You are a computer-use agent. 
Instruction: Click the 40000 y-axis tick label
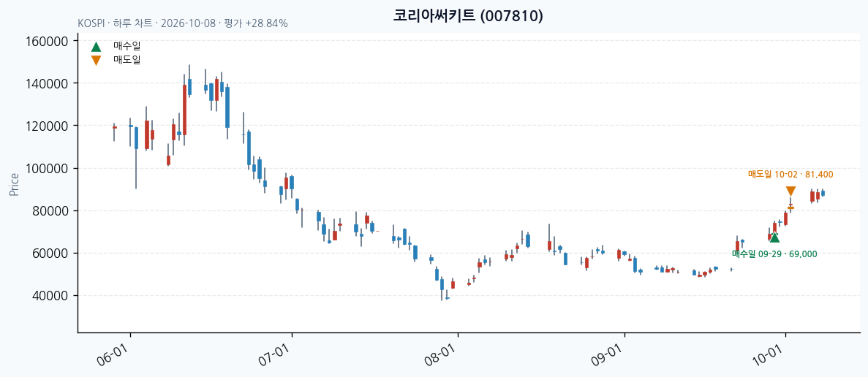[51, 297]
